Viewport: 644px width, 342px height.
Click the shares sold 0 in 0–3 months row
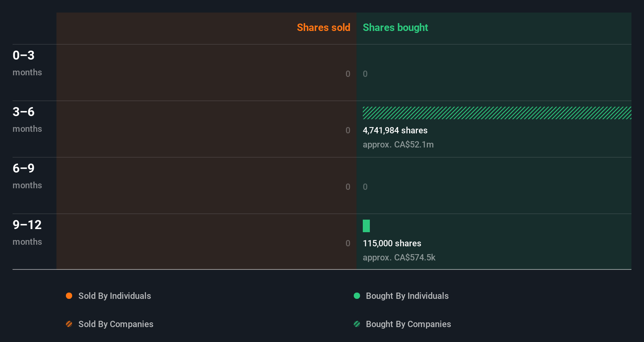[x=348, y=74]
